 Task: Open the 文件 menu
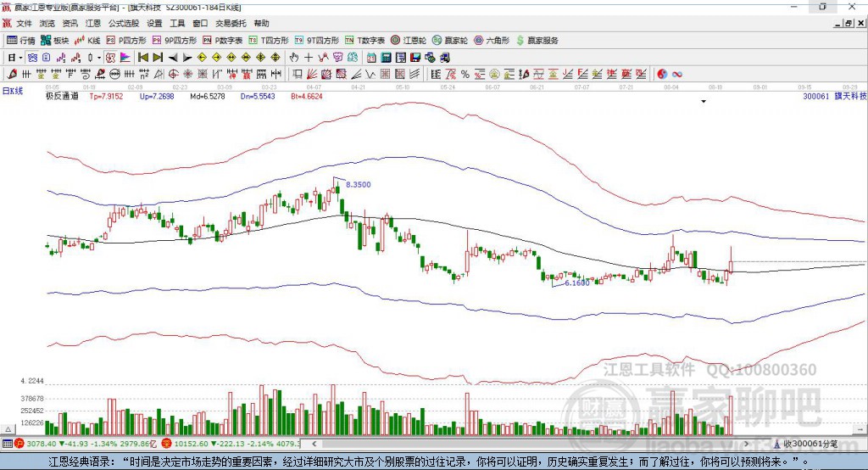coord(24,23)
